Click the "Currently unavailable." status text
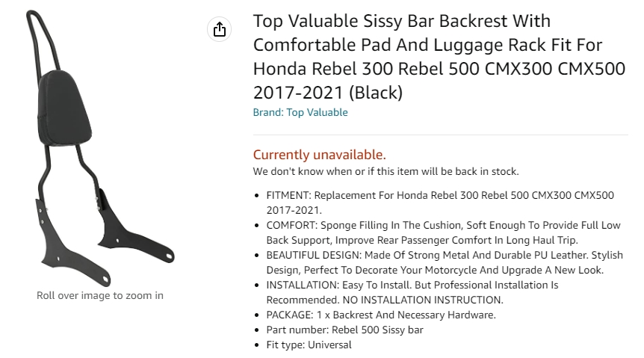 coord(319,155)
